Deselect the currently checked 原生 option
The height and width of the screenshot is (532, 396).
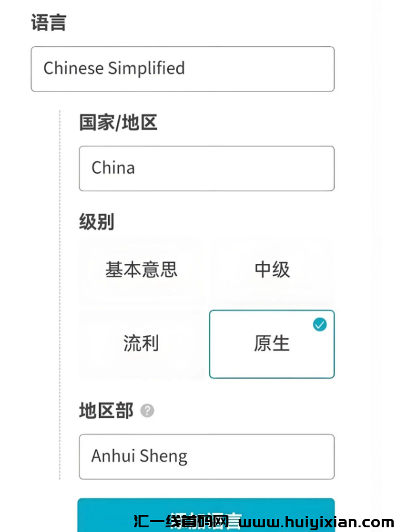point(271,344)
